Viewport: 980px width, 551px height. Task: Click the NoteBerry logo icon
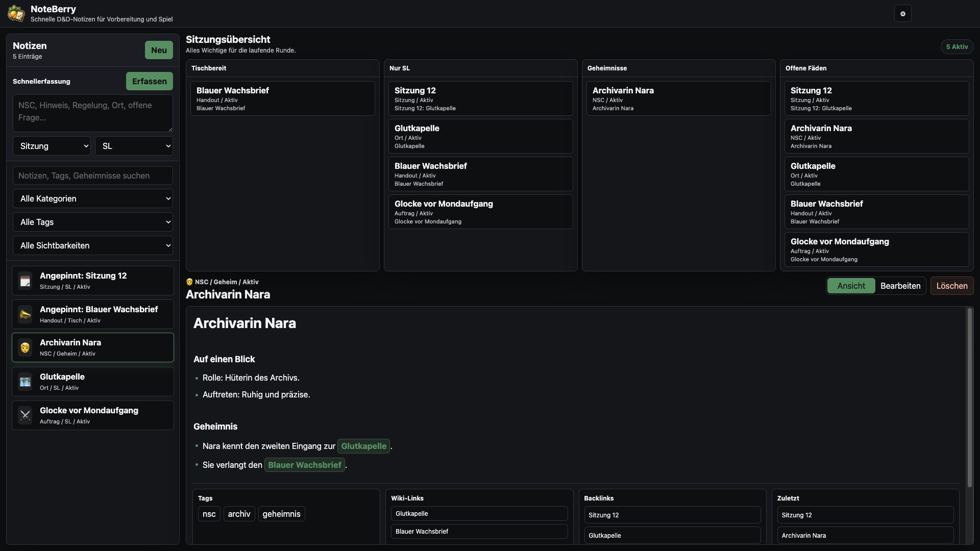(x=16, y=13)
